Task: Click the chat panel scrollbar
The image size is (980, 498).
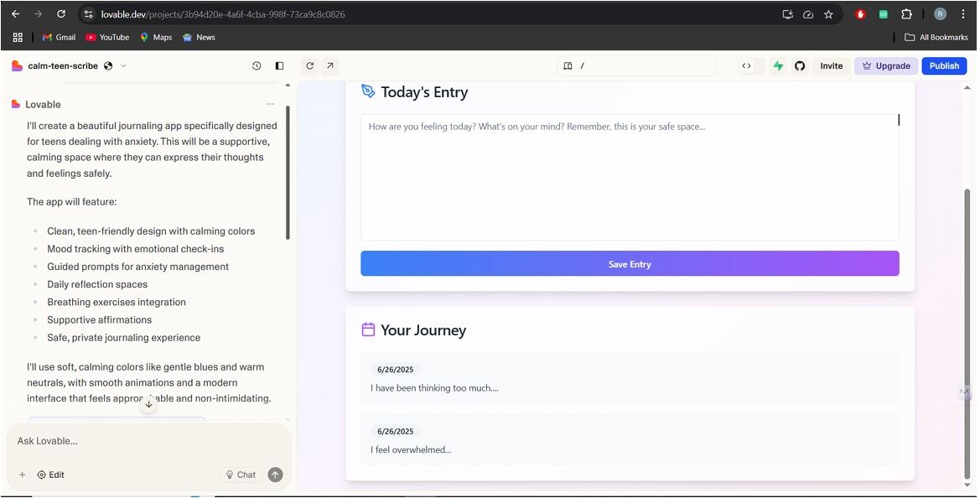Action: [288, 173]
